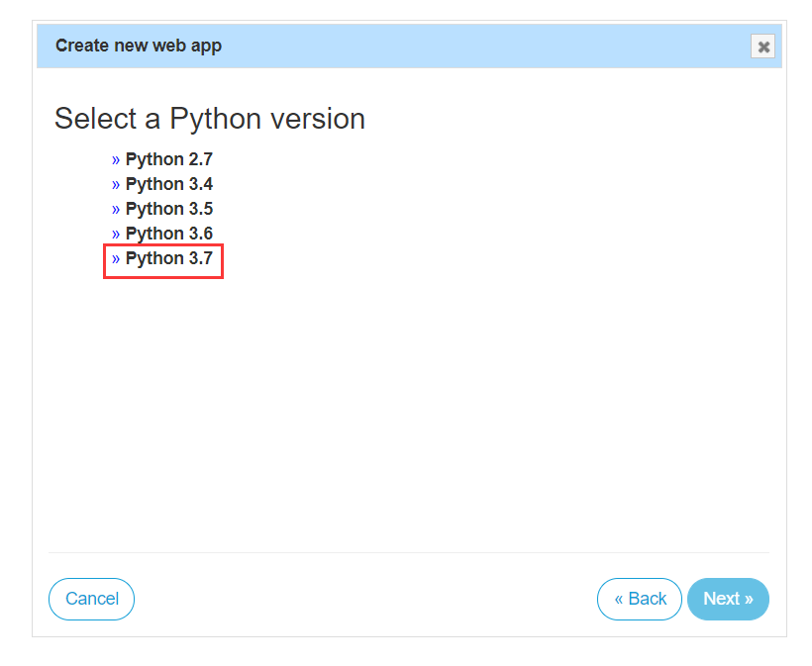Click the Back button to go back

(x=639, y=599)
